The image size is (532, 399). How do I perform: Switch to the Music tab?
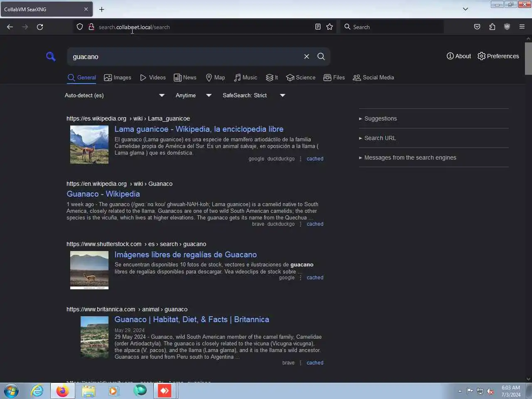point(245,78)
